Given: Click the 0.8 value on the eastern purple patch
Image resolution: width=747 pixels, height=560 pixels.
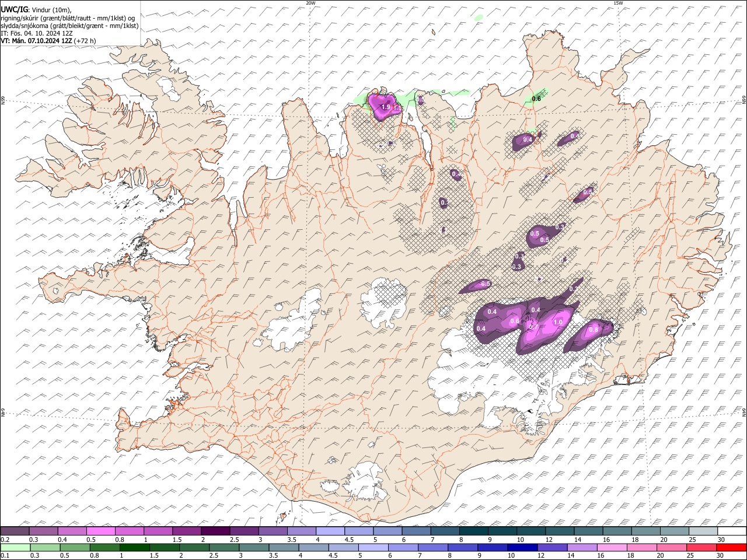Looking at the screenshot, I should pyautogui.click(x=594, y=330).
